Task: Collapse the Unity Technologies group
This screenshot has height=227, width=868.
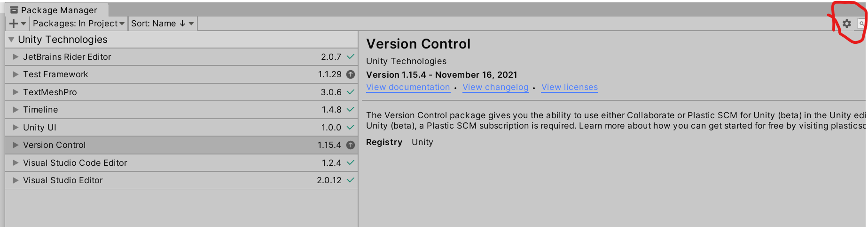Action: (x=11, y=40)
